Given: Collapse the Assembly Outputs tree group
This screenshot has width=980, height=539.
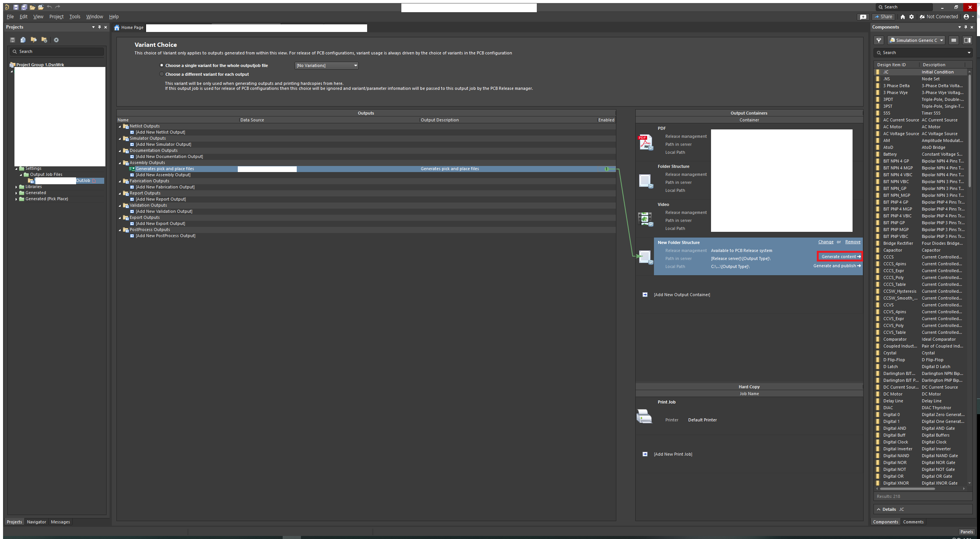Looking at the screenshot, I should [x=120, y=163].
